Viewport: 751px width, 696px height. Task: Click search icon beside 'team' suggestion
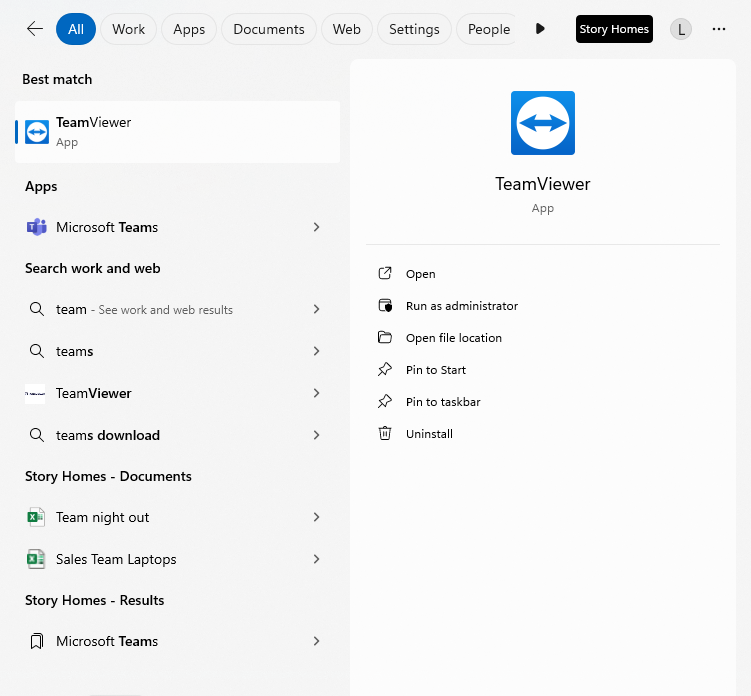[x=37, y=309]
